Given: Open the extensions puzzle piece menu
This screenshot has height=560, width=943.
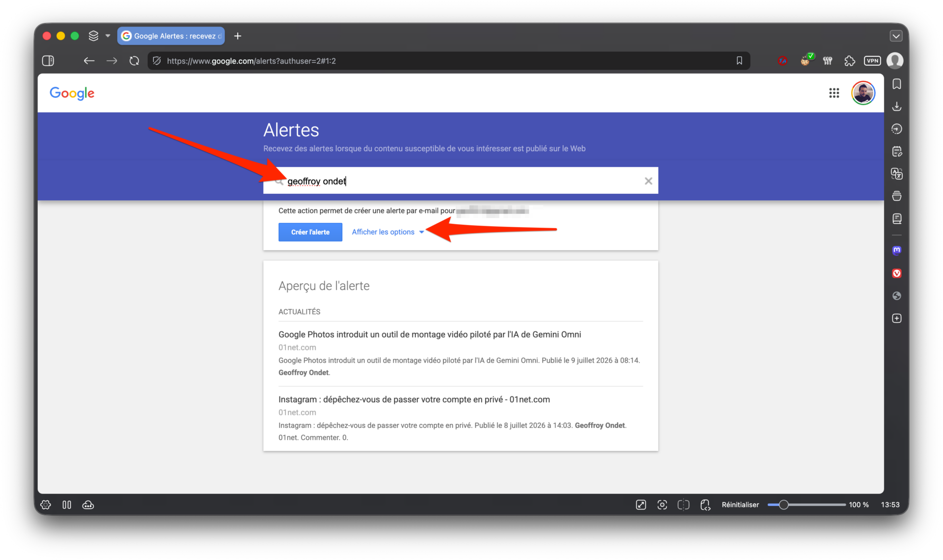Looking at the screenshot, I should point(850,61).
